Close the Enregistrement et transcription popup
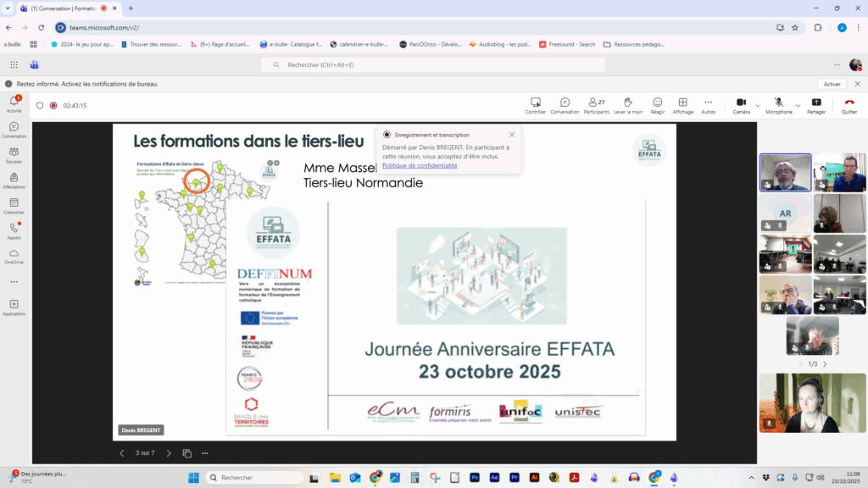The width and height of the screenshot is (868, 488). 512,135
